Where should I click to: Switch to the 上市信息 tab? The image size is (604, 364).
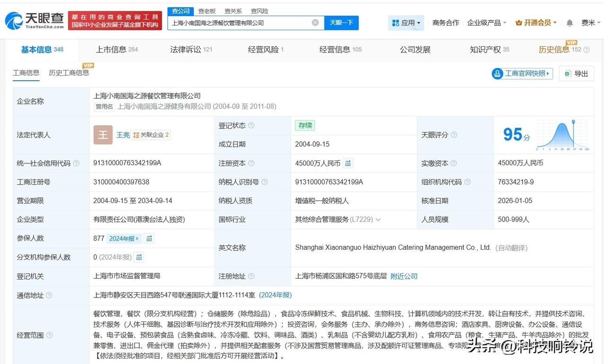point(117,50)
